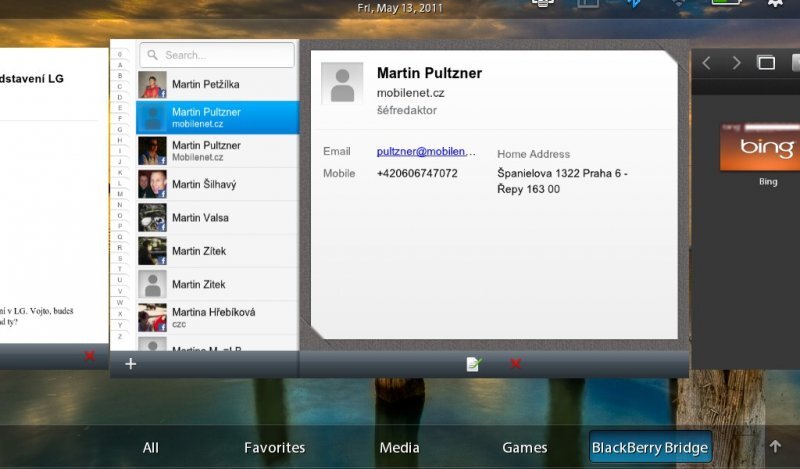Open the settings gear in the status bar
The width and height of the screenshot is (800, 469).
(776, 3)
